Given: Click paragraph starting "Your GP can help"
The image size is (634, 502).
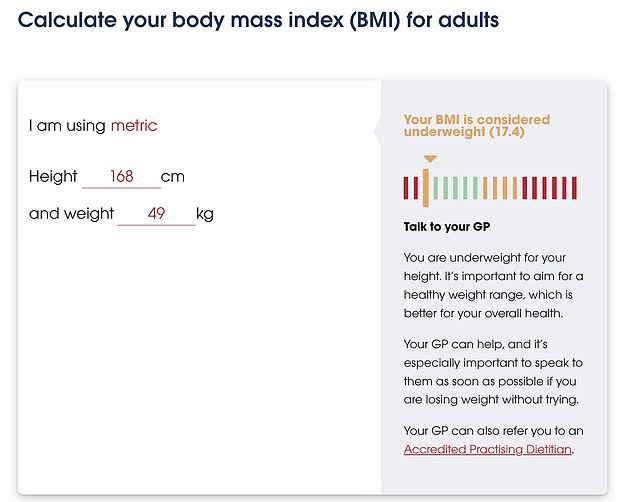Looking at the screenshot, I should [x=493, y=372].
